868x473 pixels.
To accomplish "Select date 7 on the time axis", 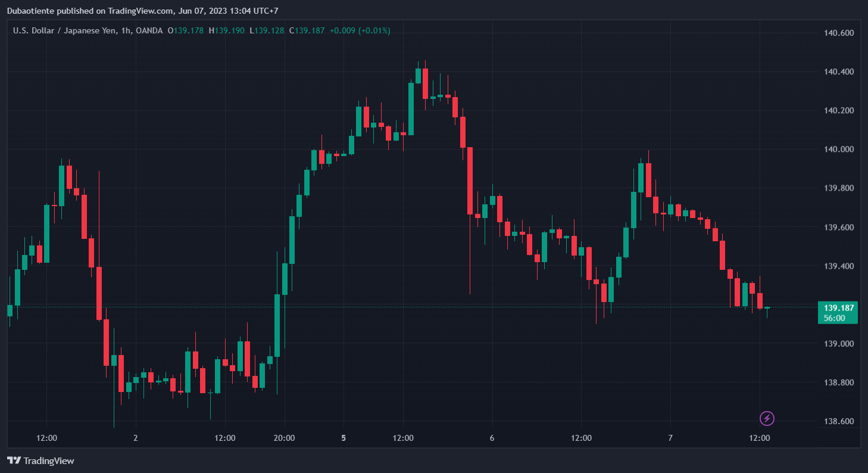I will click(670, 438).
